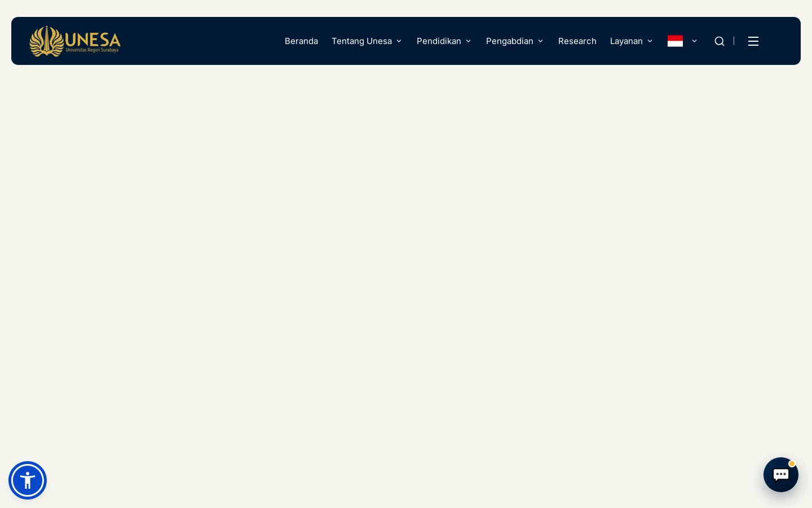Expand the Pengabdian dropdown menu
The height and width of the screenshot is (508, 812).
coord(515,41)
